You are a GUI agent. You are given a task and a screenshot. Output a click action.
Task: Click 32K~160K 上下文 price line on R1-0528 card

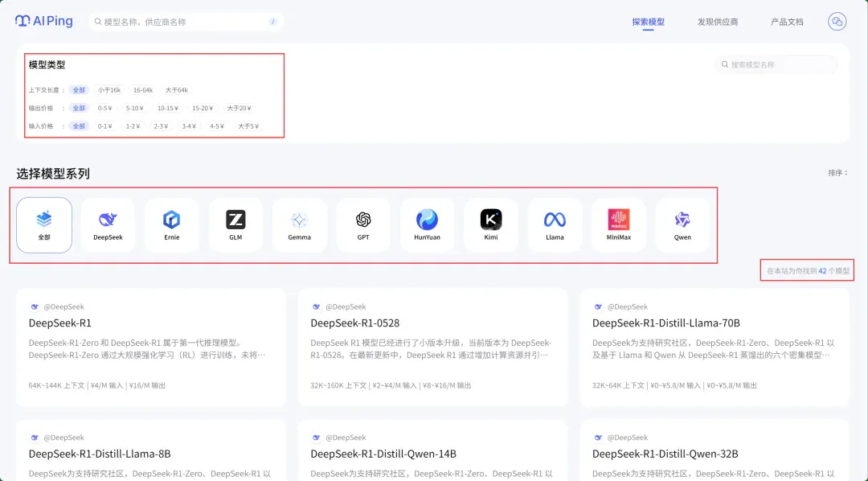click(391, 385)
